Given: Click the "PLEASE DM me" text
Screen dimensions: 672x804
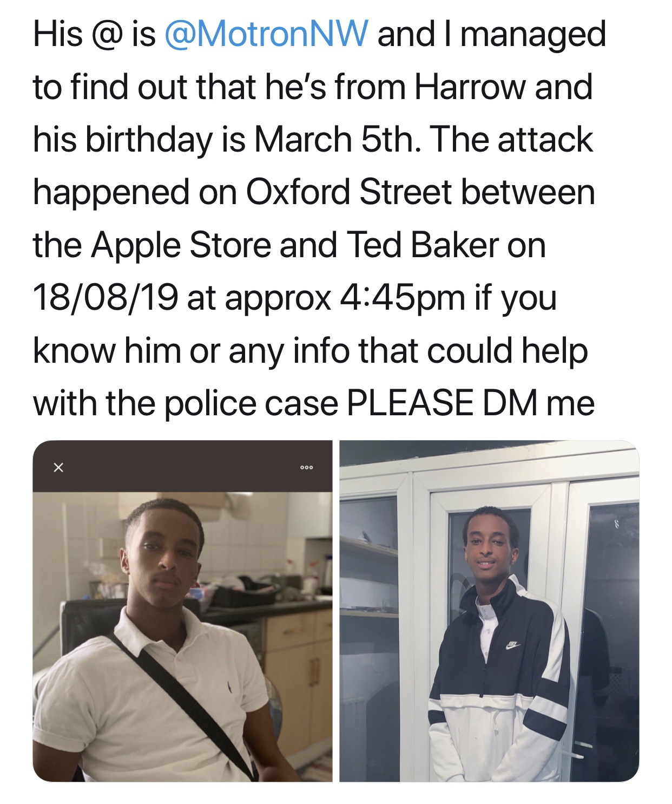Looking at the screenshot, I should [471, 403].
